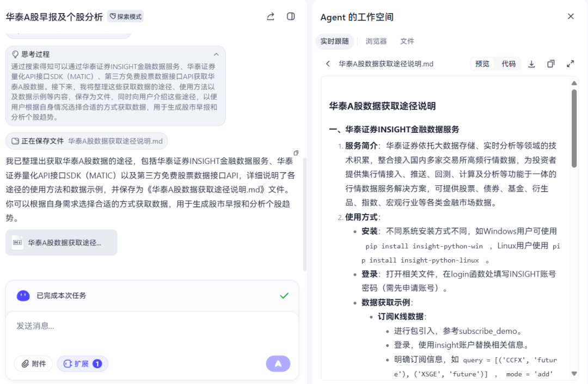588x384 pixels.
Task: Click the robot avatar beside 已完成本次任务
Action: (x=22, y=295)
